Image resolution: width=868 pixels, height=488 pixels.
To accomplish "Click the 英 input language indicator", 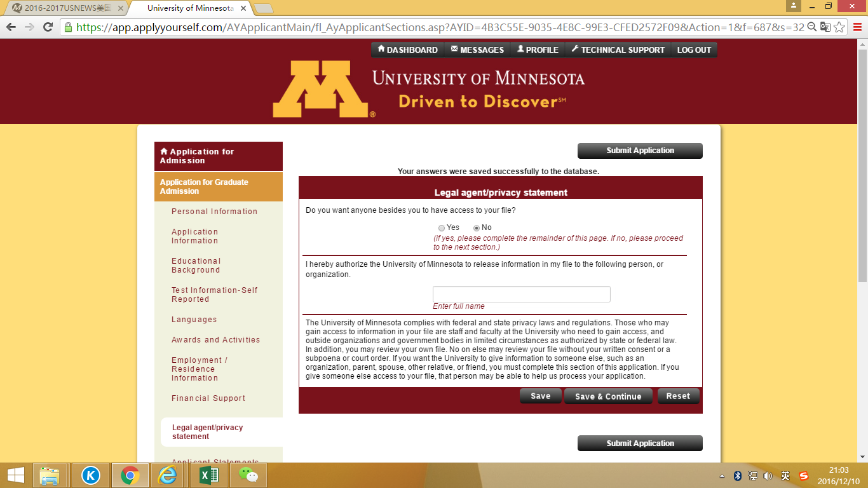I will (786, 476).
